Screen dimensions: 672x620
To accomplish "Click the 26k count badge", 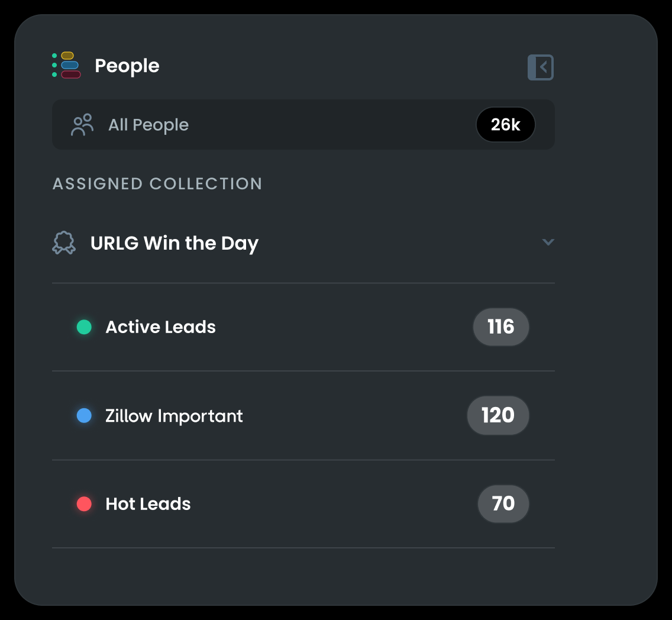I will (505, 124).
